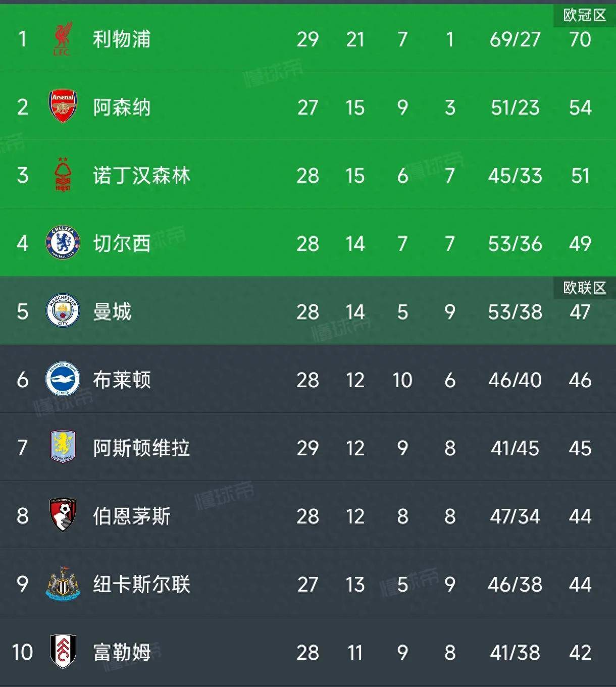Open team name 阿森纳
616x687 pixels.
point(122,108)
